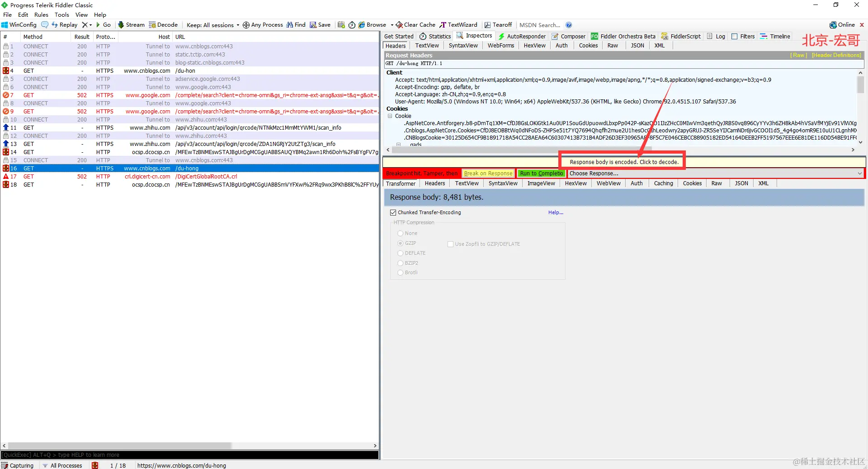
Task: Switch to the response WebView tab
Action: pos(609,183)
